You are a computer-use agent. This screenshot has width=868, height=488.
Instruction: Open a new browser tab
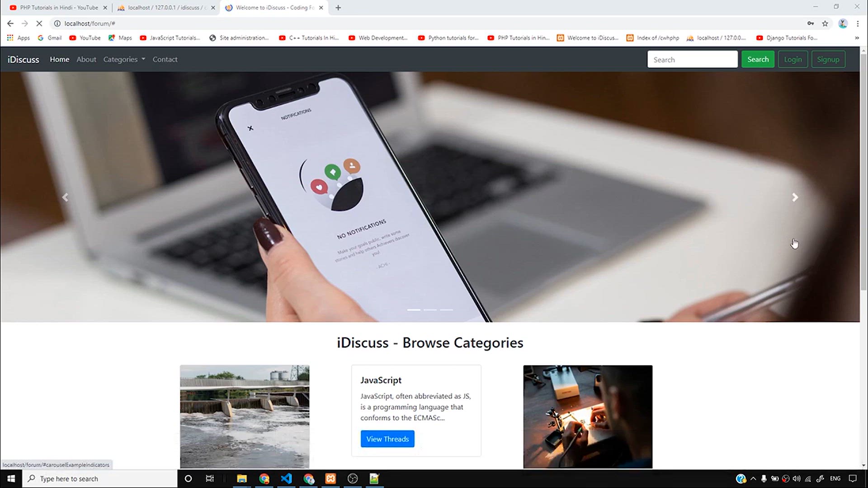[338, 8]
